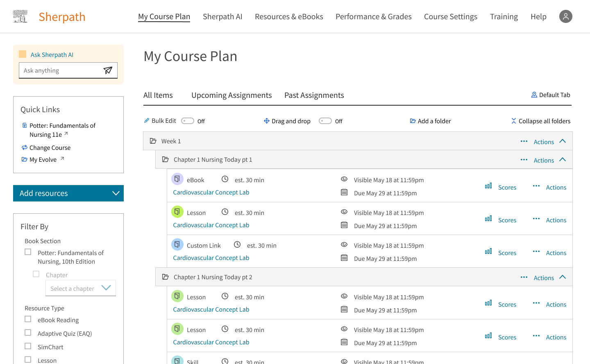Open Actions for Chapter 1 Nursing Today pt 2
This screenshot has width=590, height=364.
point(544,278)
